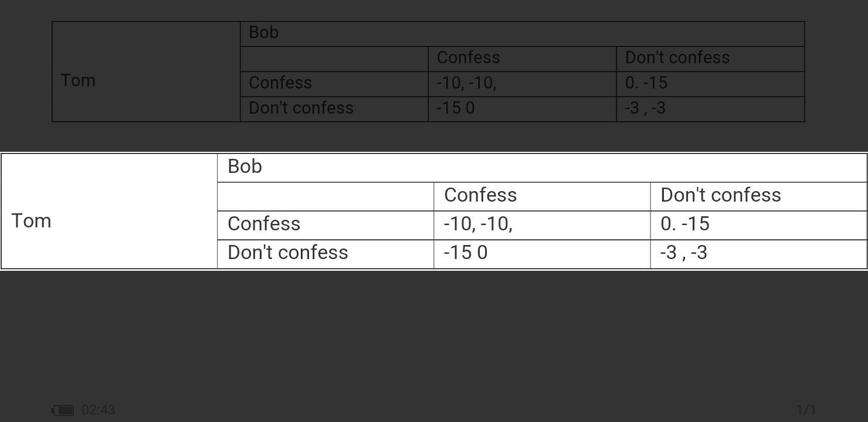Click the dimmed 0. -15 cell in background

(710, 84)
